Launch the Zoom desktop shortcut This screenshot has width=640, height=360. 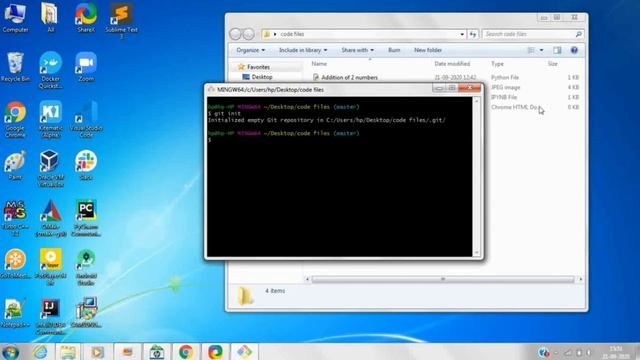click(86, 67)
